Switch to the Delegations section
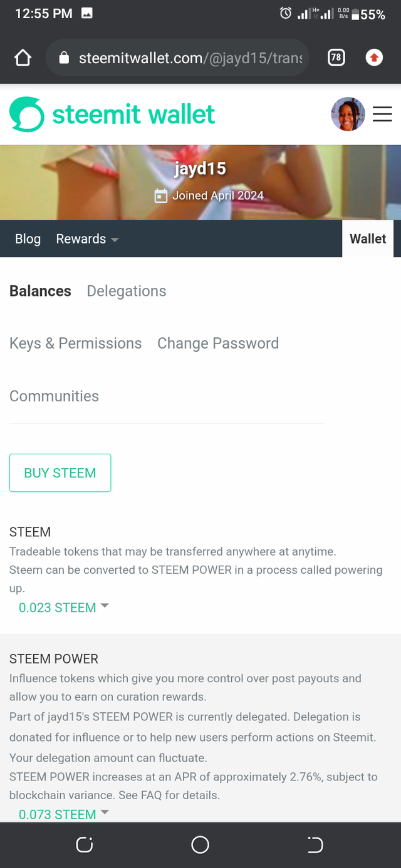 (127, 291)
